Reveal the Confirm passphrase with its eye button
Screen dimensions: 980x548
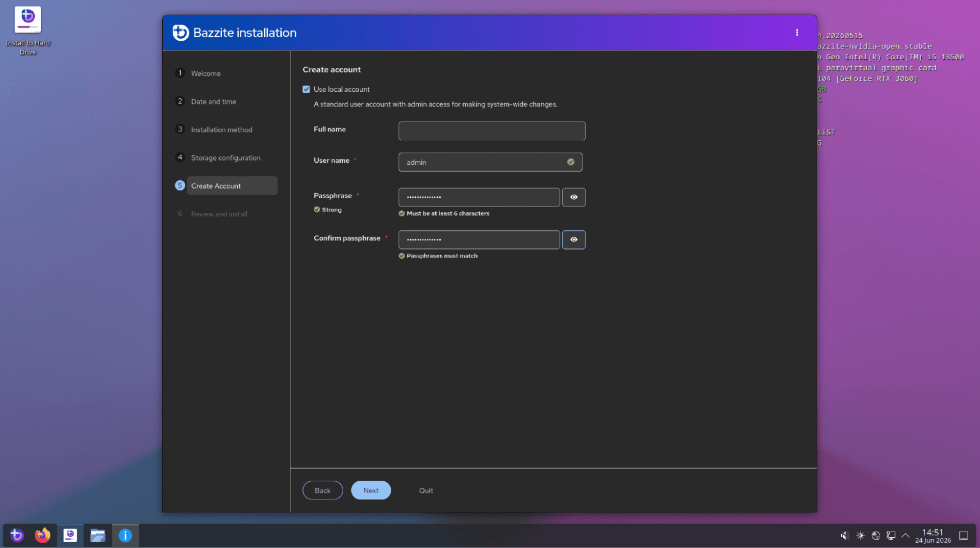[x=574, y=239]
